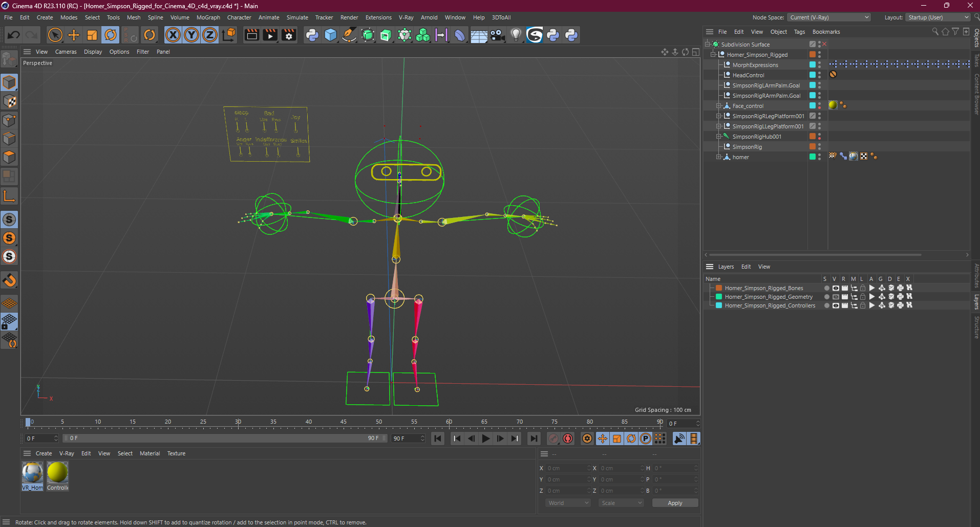Viewport: 980px width, 527px height.
Task: Toggle visibility of Homer_Simpson_Rigged_Bones layer
Action: tap(836, 288)
